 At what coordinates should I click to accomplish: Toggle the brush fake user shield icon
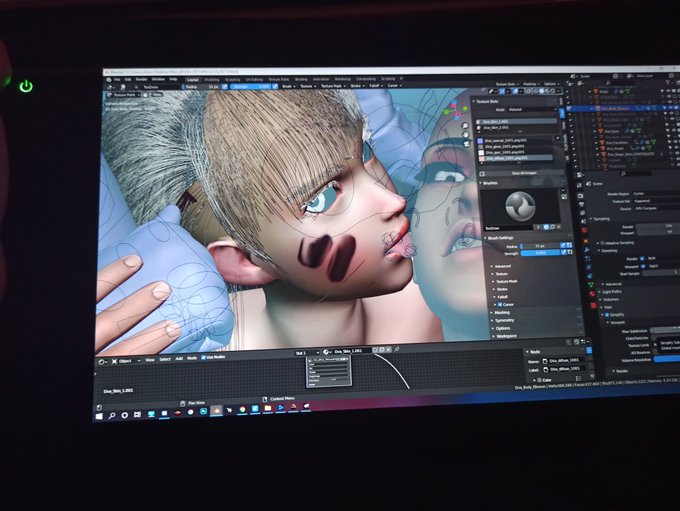[546, 227]
